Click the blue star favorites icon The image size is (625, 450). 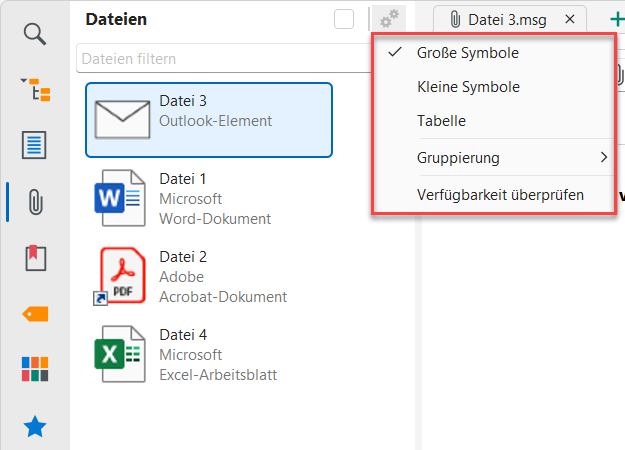(35, 427)
